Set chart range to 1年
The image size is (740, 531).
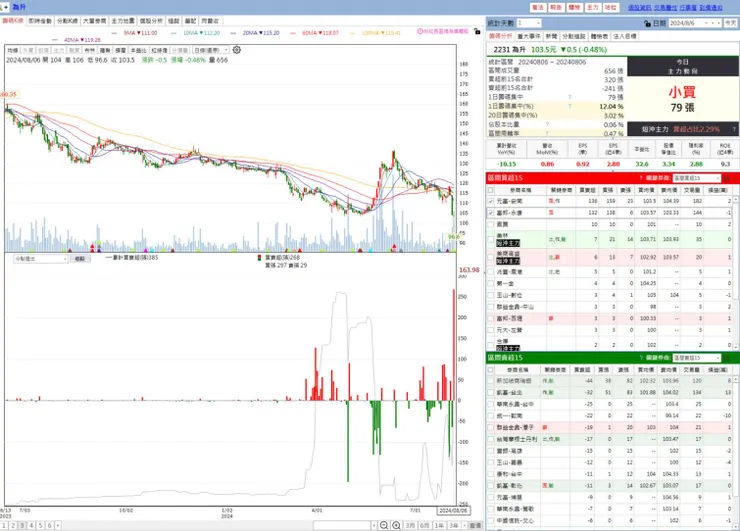[439, 525]
